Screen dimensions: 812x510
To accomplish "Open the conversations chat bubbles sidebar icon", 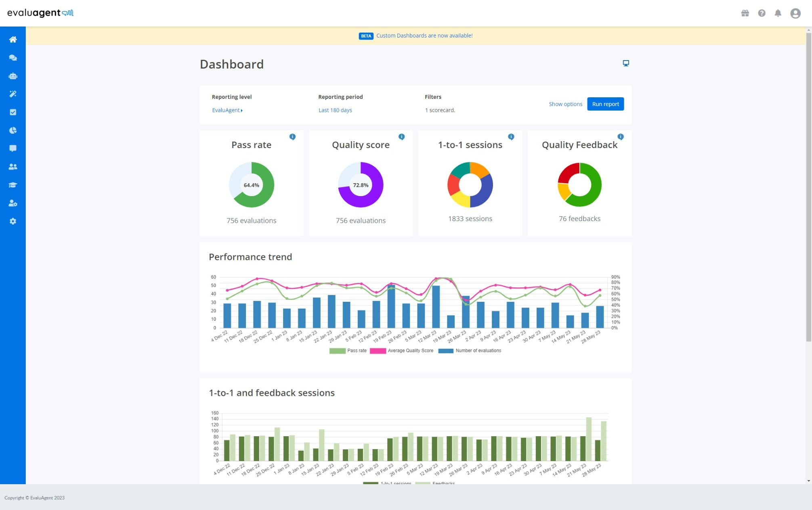I will (x=13, y=58).
